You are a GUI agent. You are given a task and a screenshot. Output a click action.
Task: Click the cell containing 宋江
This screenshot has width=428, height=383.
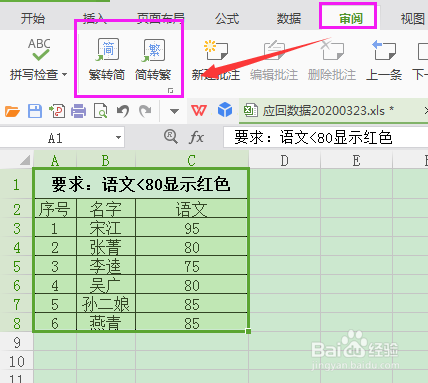(106, 228)
